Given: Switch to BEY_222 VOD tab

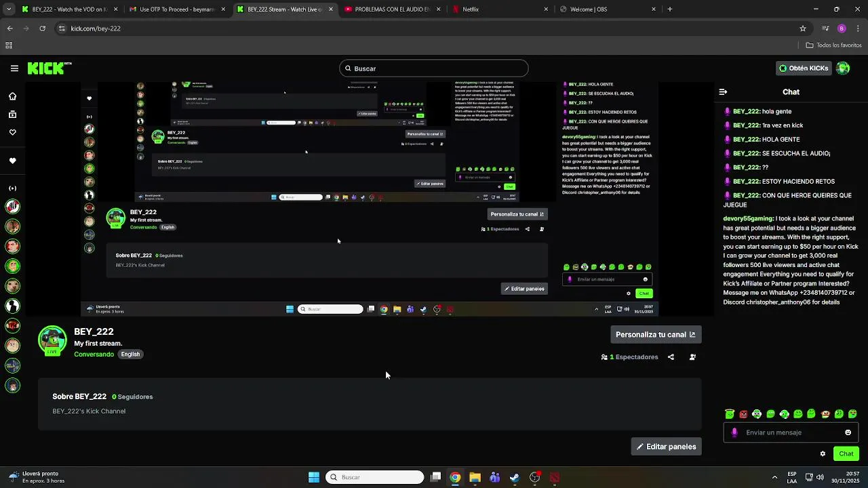Looking at the screenshot, I should click(x=70, y=9).
